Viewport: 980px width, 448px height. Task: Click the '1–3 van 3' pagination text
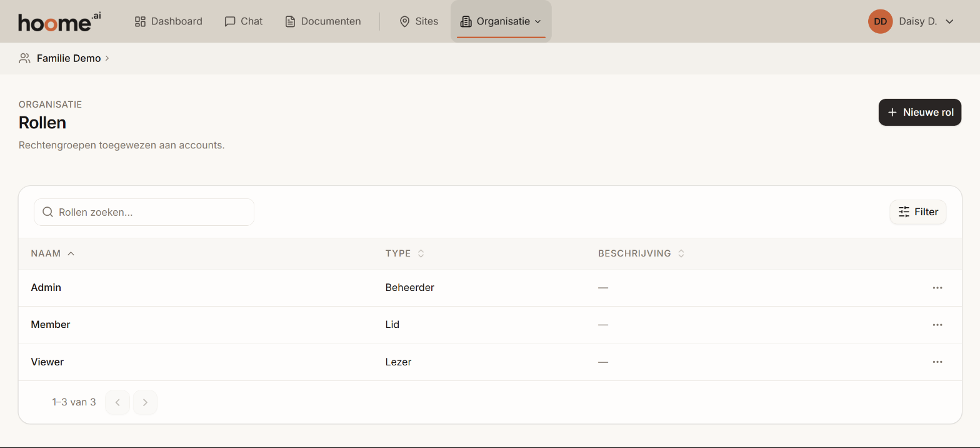(74, 402)
